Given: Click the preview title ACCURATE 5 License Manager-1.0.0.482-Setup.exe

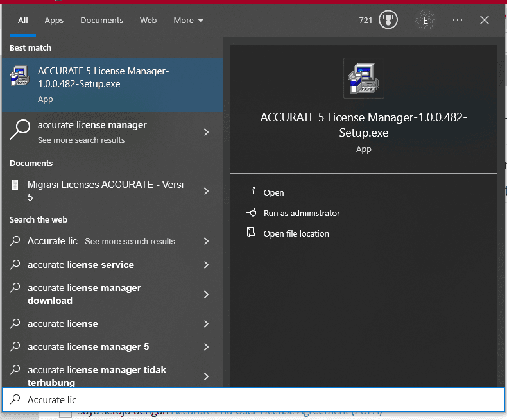Looking at the screenshot, I should pos(364,124).
